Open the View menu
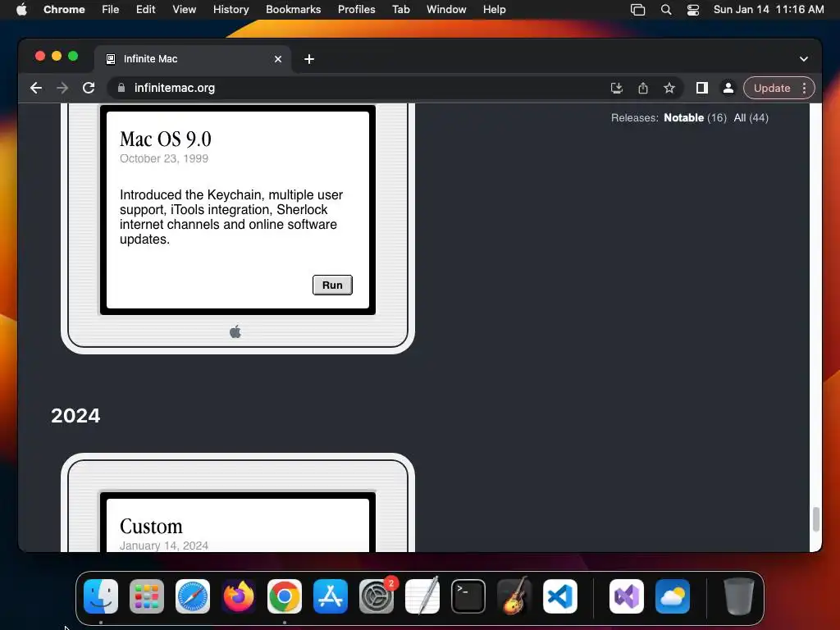Image resolution: width=840 pixels, height=630 pixels. point(184,9)
